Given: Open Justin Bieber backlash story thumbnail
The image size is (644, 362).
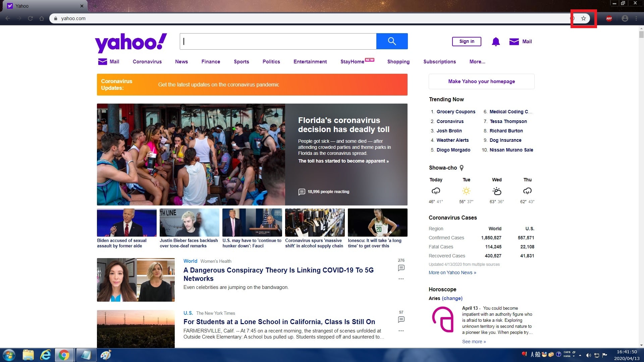Looking at the screenshot, I should click(x=190, y=223).
